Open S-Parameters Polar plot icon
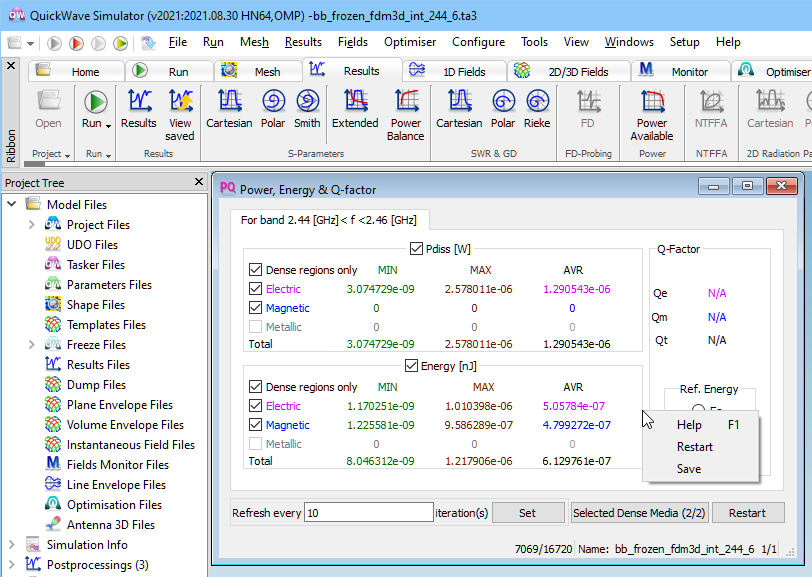Image resolution: width=812 pixels, height=577 pixels. (273, 101)
